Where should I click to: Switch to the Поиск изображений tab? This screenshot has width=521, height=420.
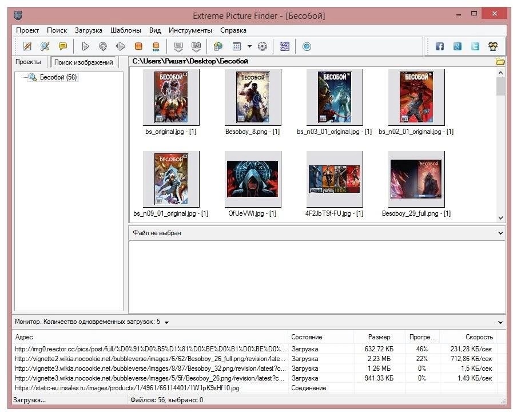click(83, 62)
